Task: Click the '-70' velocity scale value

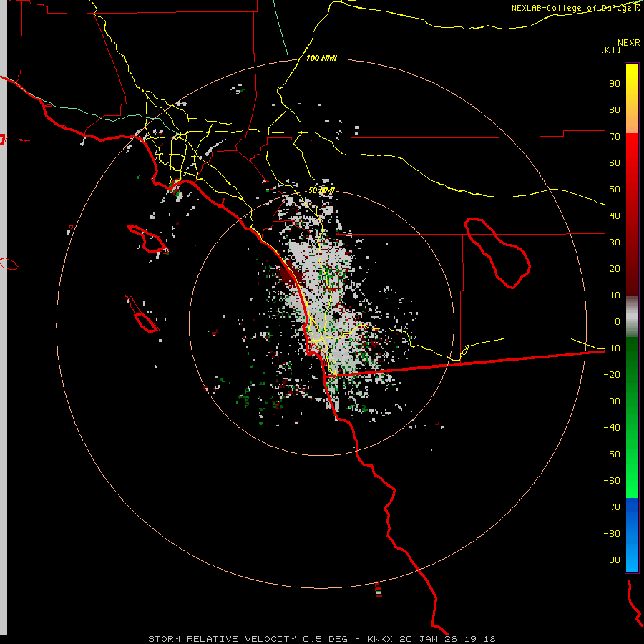Action: pyautogui.click(x=612, y=507)
